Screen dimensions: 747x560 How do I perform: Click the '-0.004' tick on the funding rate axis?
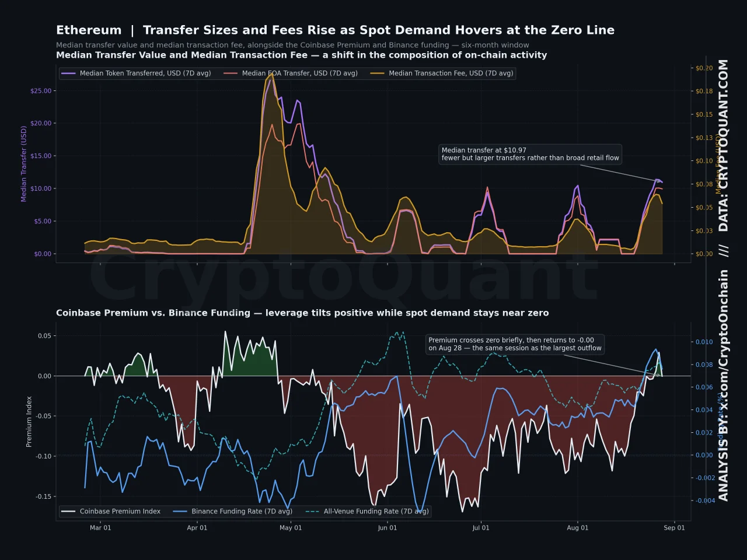[705, 501]
